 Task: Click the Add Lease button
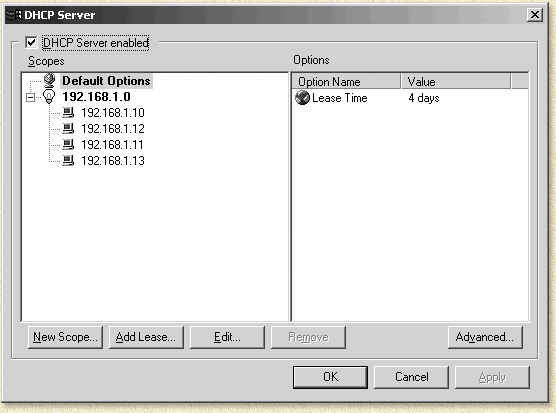[146, 337]
